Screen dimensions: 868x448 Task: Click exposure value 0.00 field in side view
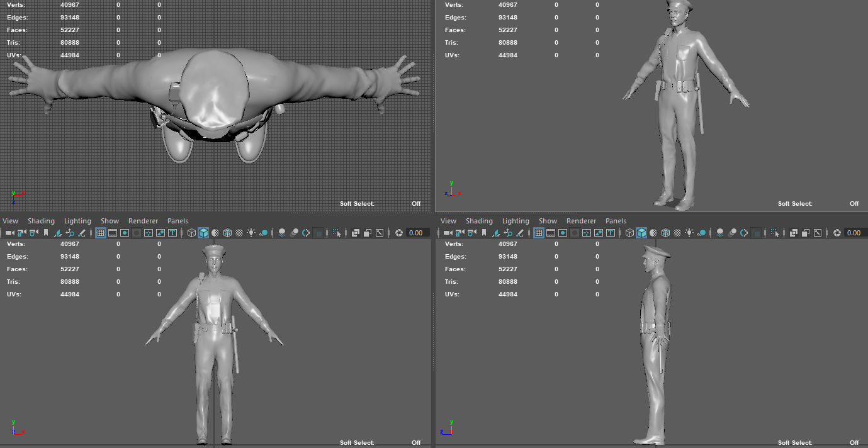point(855,233)
